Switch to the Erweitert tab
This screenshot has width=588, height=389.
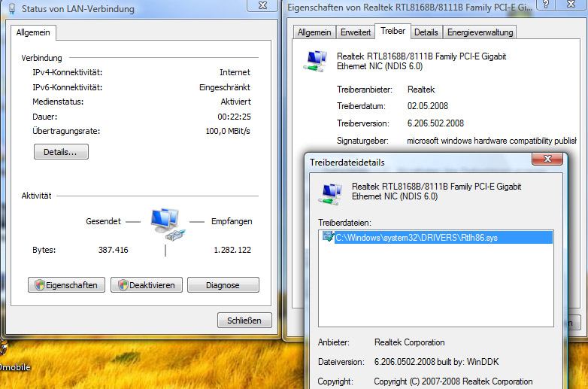coord(356,32)
